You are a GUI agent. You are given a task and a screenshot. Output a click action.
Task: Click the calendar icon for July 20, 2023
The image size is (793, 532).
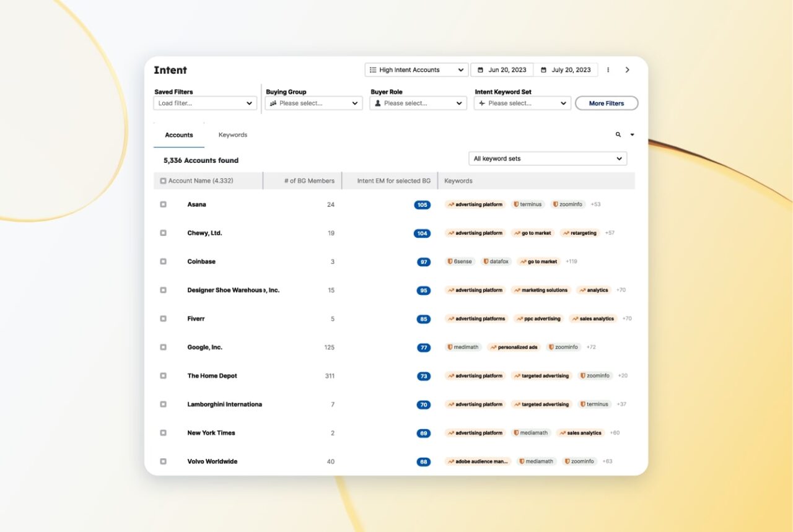[x=544, y=70]
